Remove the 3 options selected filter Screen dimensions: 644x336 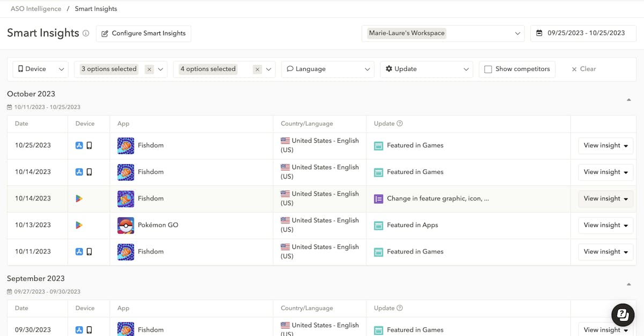149,69
